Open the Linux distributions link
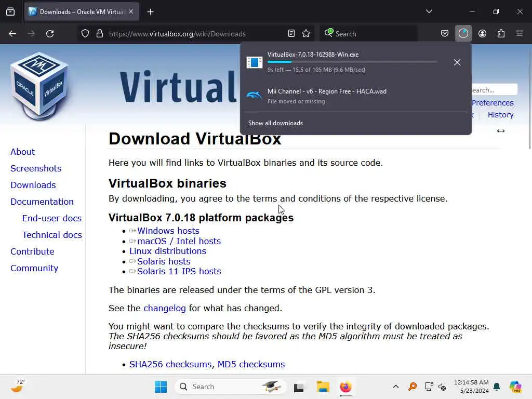 pyautogui.click(x=168, y=251)
